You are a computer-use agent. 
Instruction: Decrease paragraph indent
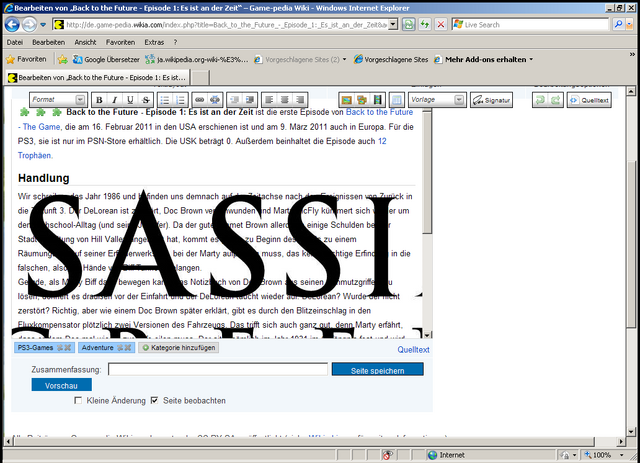click(234, 100)
